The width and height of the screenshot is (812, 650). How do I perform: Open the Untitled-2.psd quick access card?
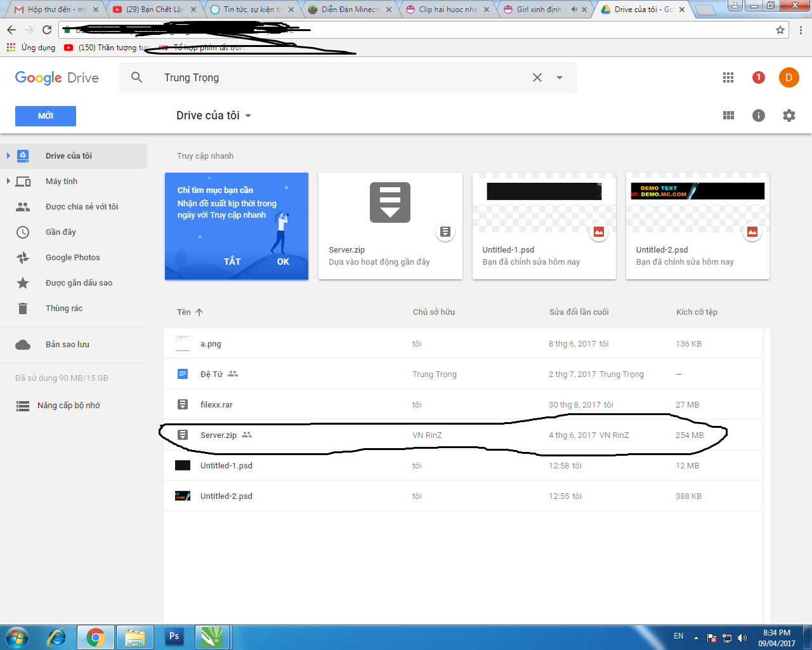coord(698,226)
